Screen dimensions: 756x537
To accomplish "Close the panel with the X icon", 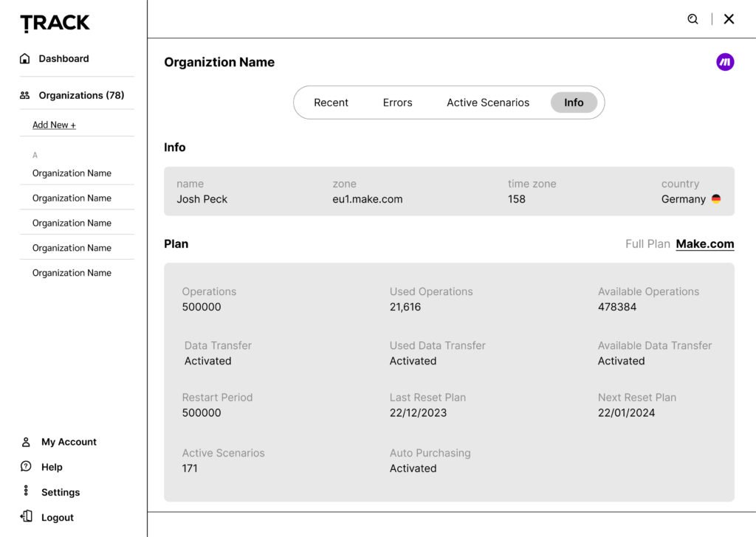I will pyautogui.click(x=729, y=19).
